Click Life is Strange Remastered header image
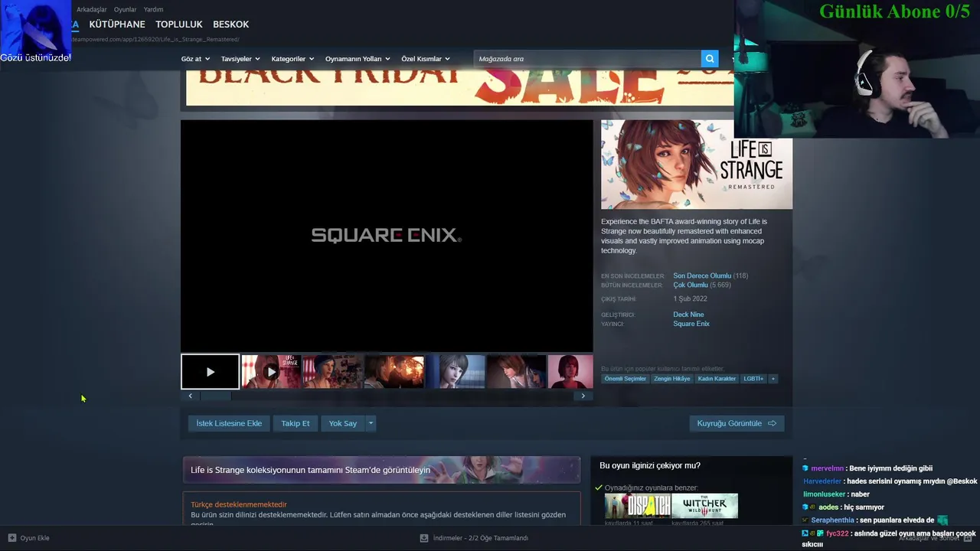980x551 pixels. coord(697,165)
